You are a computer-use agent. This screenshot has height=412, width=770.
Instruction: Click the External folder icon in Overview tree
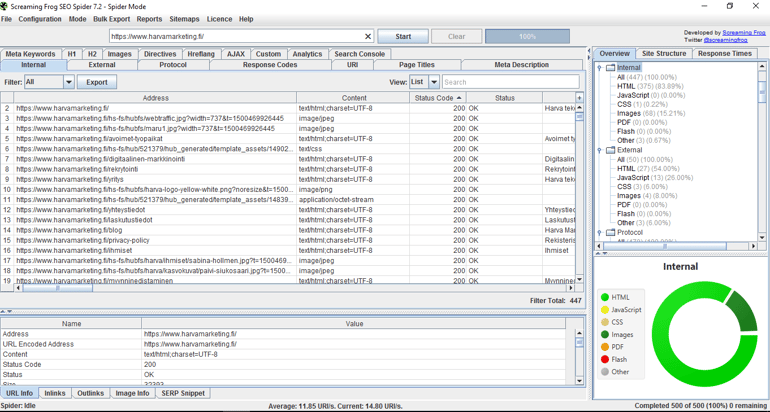[610, 150]
